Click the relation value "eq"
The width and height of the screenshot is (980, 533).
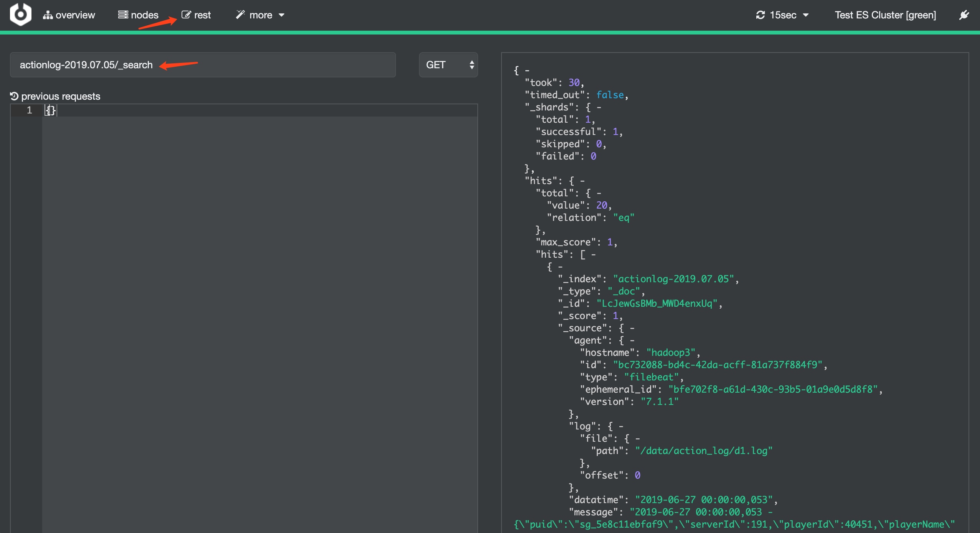[x=624, y=218]
